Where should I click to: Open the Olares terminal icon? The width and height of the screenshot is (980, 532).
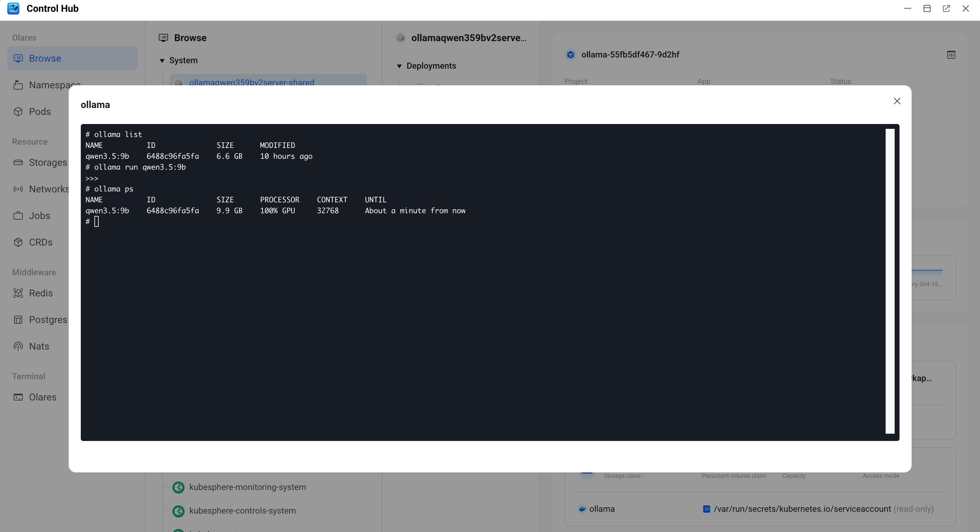coord(18,397)
